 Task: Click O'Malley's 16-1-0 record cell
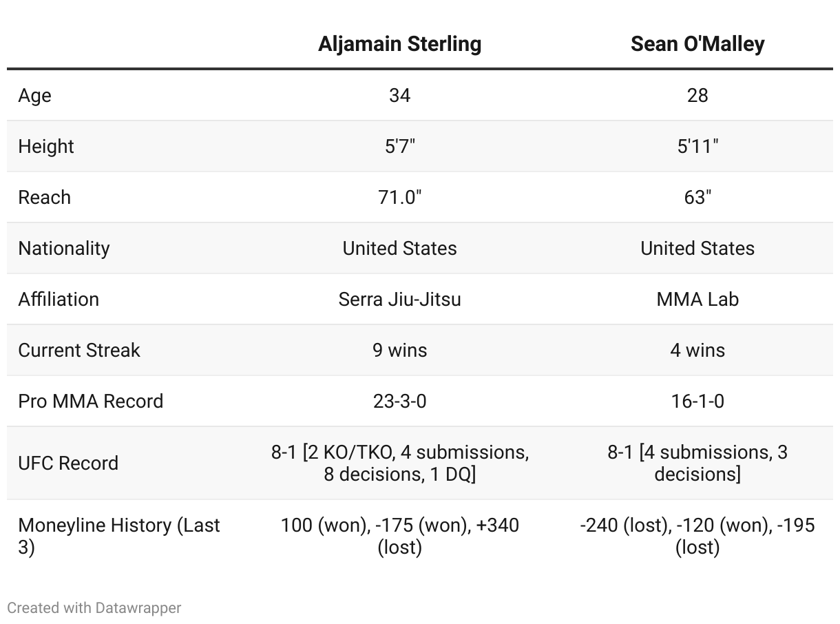click(697, 401)
